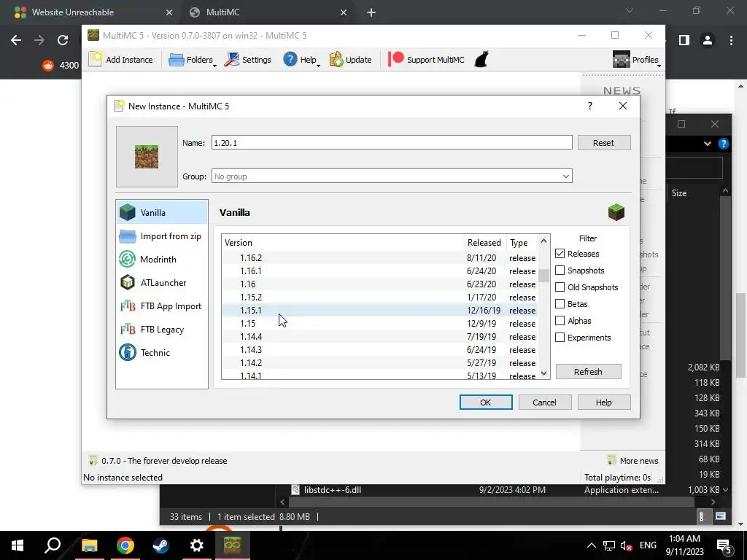Viewport: 747px width, 560px height.
Task: Show hidden system tray icons
Action: click(x=591, y=545)
